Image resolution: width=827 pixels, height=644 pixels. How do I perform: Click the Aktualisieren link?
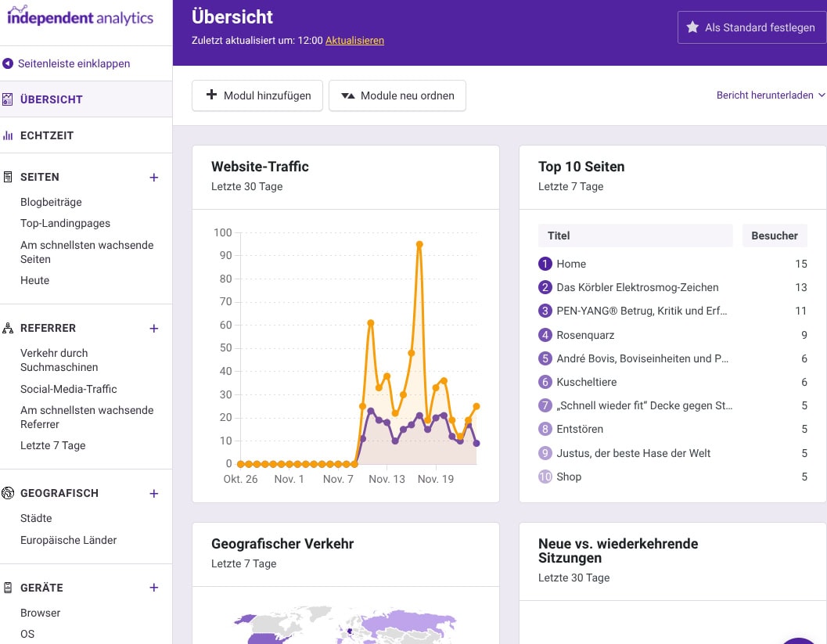point(354,41)
